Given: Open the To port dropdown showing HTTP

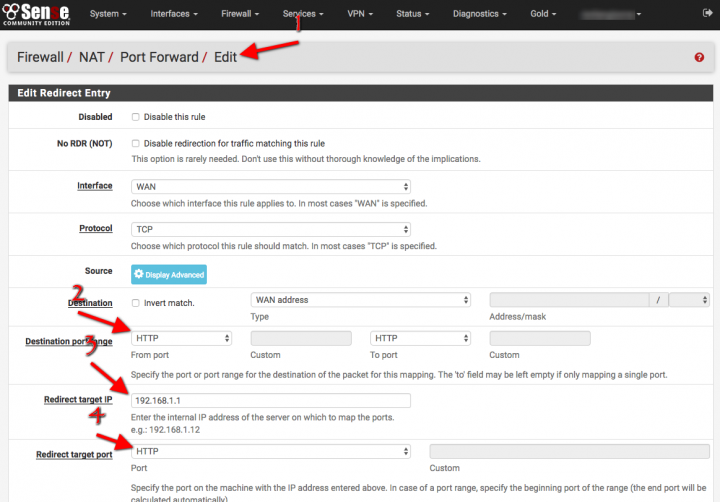Looking at the screenshot, I should coord(420,338).
